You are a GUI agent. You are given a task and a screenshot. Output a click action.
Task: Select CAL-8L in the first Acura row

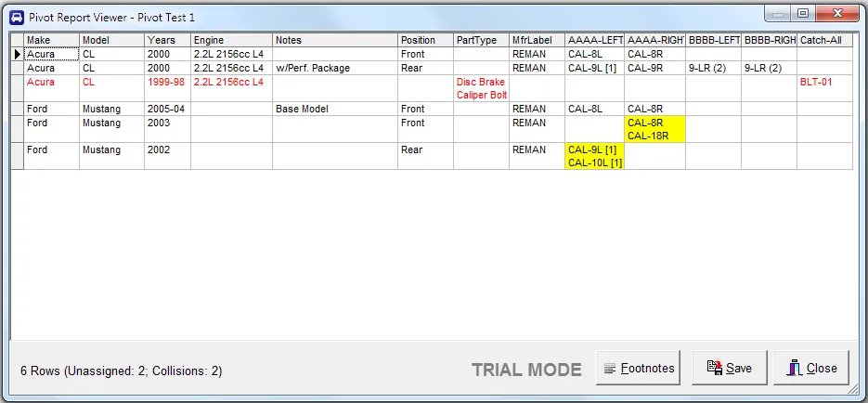coord(594,54)
